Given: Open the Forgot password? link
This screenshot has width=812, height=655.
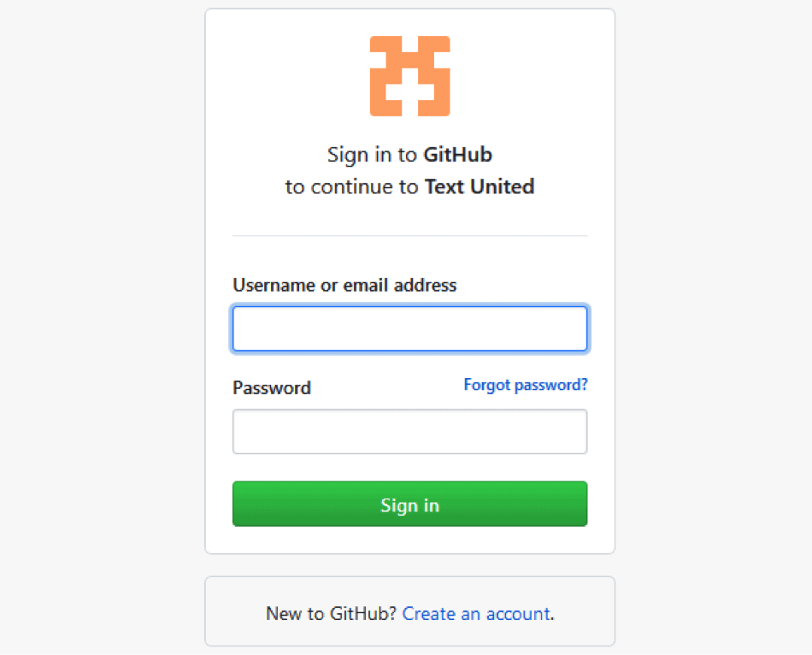Looking at the screenshot, I should point(525,385).
